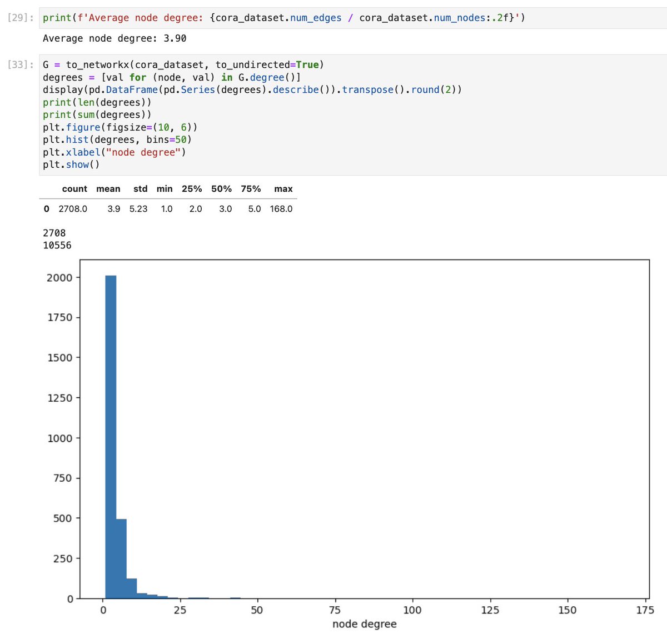Viewport: 667px width, 644px height.
Task: Click the 'std' column header in the dataframe
Action: click(x=140, y=189)
